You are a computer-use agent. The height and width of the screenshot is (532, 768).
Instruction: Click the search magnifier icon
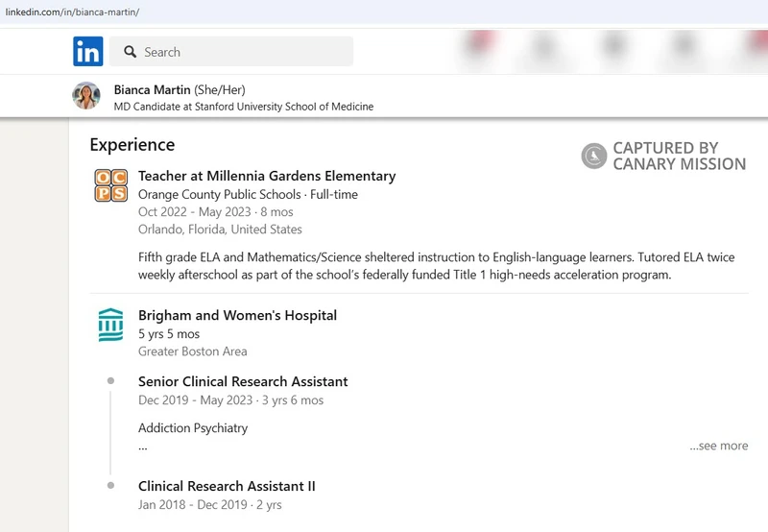[x=130, y=52]
